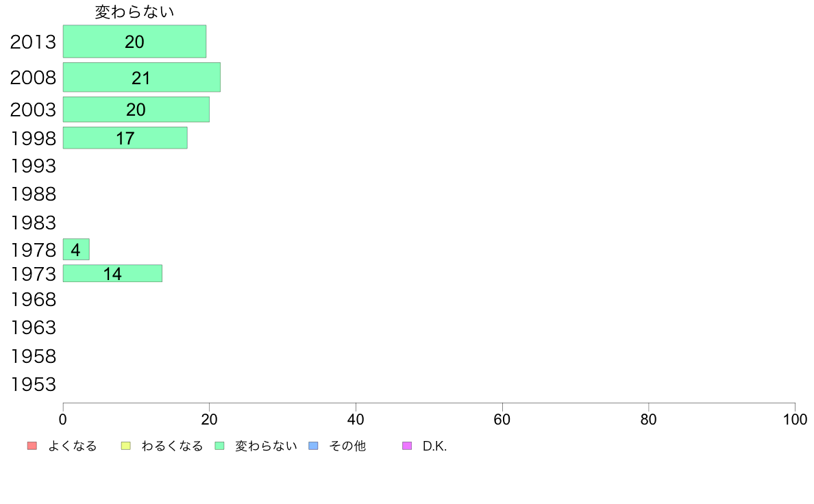Click the 40 tick on x-axis
The image size is (814, 504).
(356, 418)
